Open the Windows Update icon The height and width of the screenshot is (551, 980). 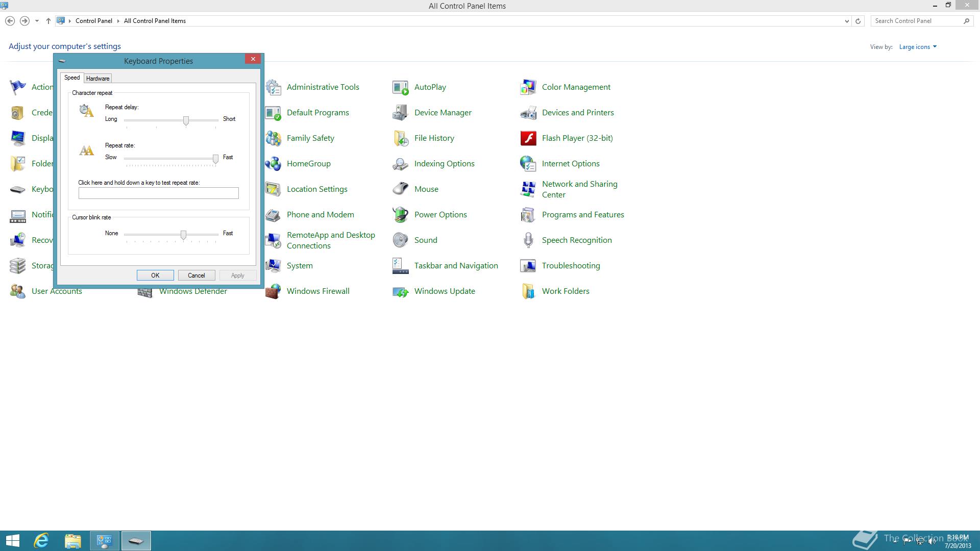click(401, 291)
